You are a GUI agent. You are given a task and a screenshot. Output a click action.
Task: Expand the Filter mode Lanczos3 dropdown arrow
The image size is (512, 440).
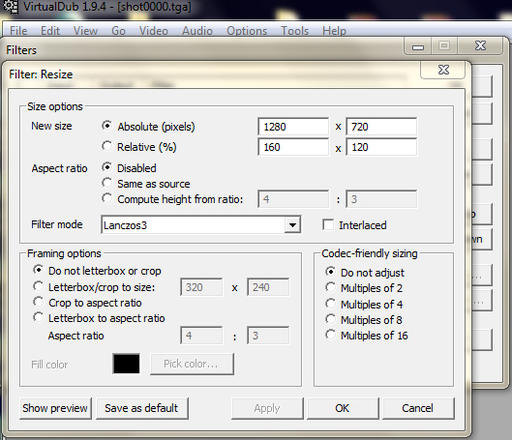coord(292,225)
